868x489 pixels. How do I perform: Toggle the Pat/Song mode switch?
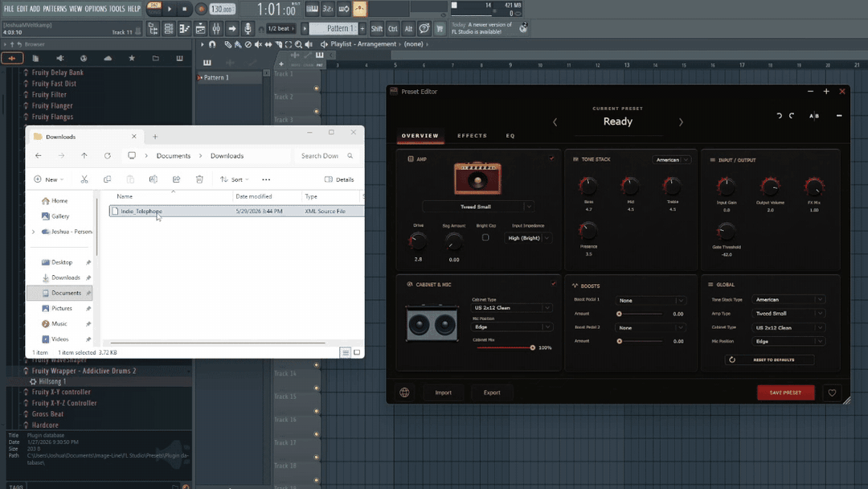pyautogui.click(x=154, y=8)
